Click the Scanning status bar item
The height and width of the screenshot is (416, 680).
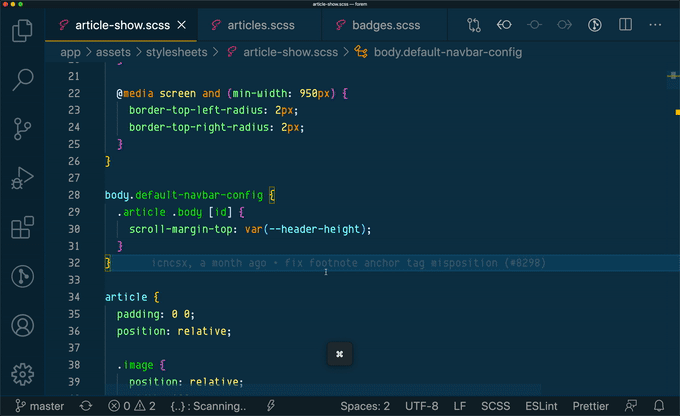[x=208, y=406]
